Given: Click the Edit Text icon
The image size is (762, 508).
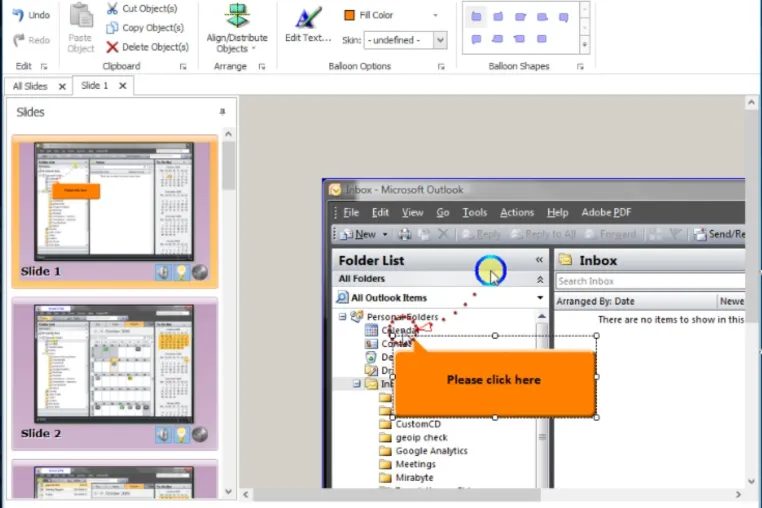Looking at the screenshot, I should (x=309, y=18).
